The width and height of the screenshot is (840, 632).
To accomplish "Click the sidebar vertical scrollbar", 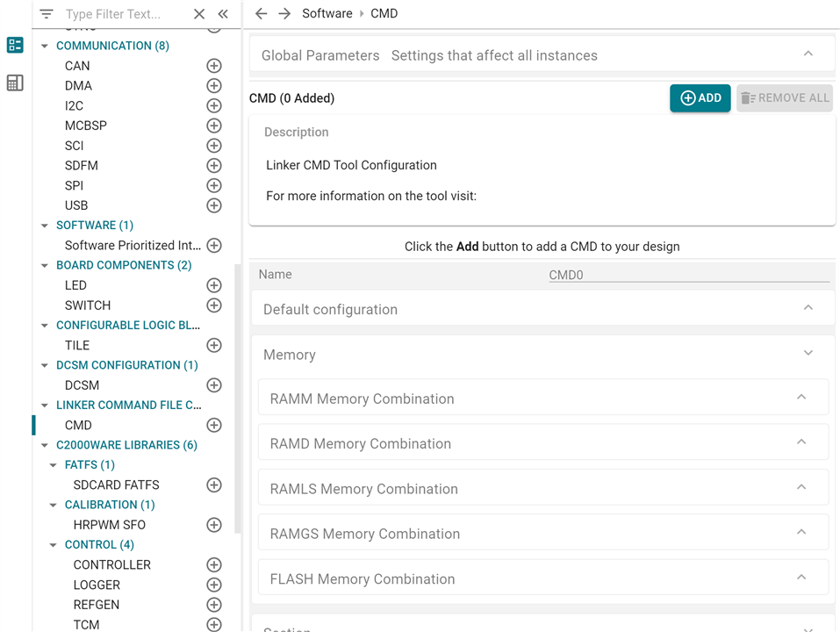I will coord(237,399).
